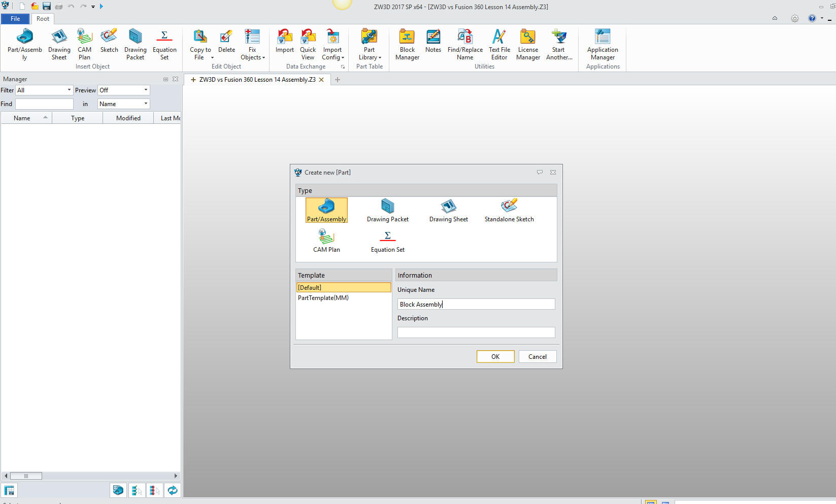Click OK in Create new dialog
This screenshot has height=504, width=836.
coord(495,357)
